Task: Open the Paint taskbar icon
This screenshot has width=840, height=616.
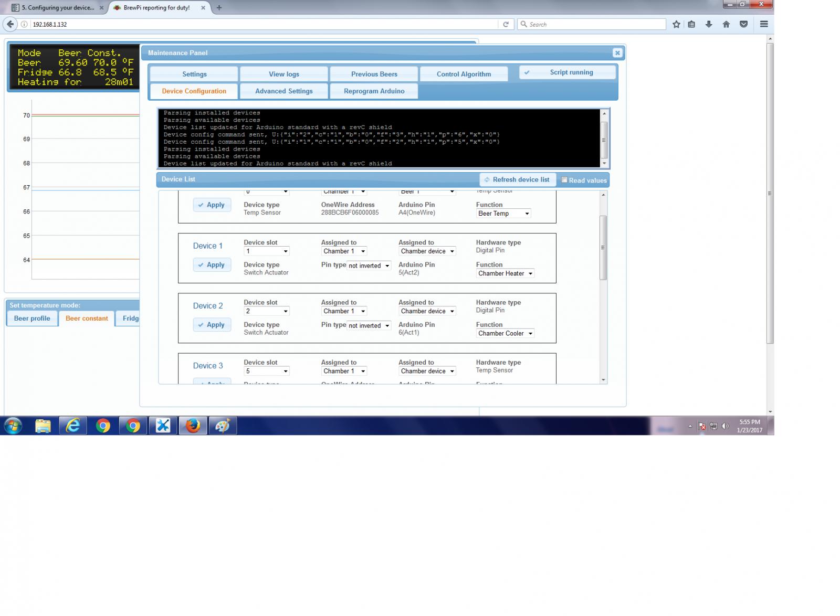Action: pos(223,426)
